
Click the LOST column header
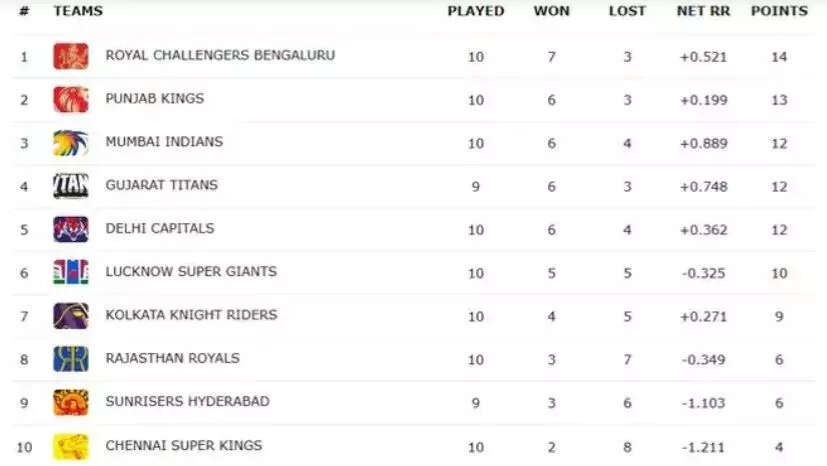627,11
